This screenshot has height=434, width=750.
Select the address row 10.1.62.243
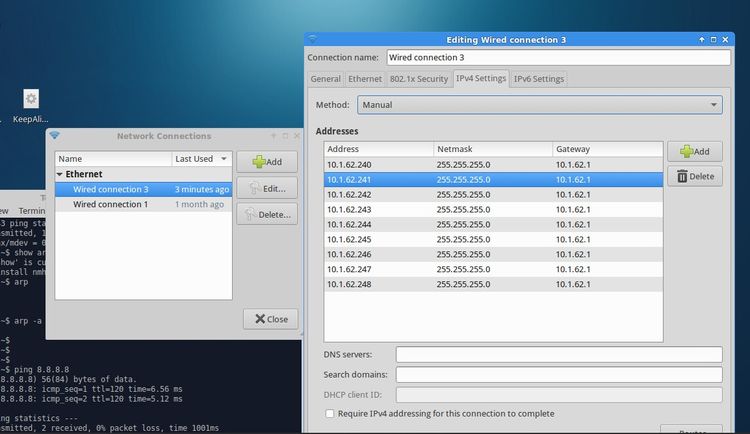tap(493, 210)
